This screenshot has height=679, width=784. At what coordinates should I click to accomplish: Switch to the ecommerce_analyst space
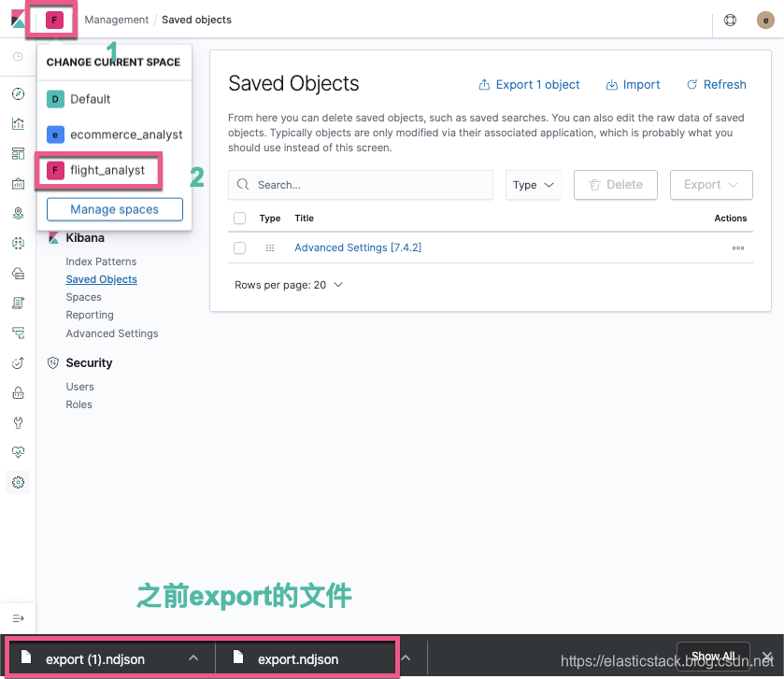coord(115,134)
